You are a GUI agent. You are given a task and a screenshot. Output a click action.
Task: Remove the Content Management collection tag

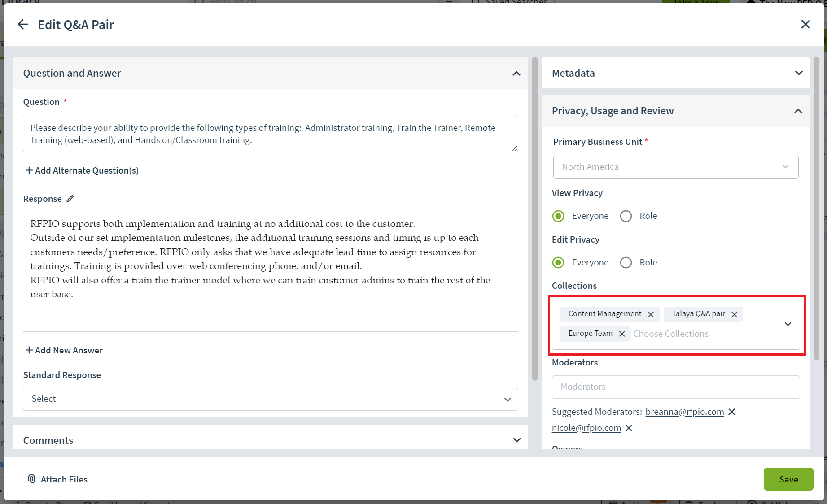[x=651, y=314]
